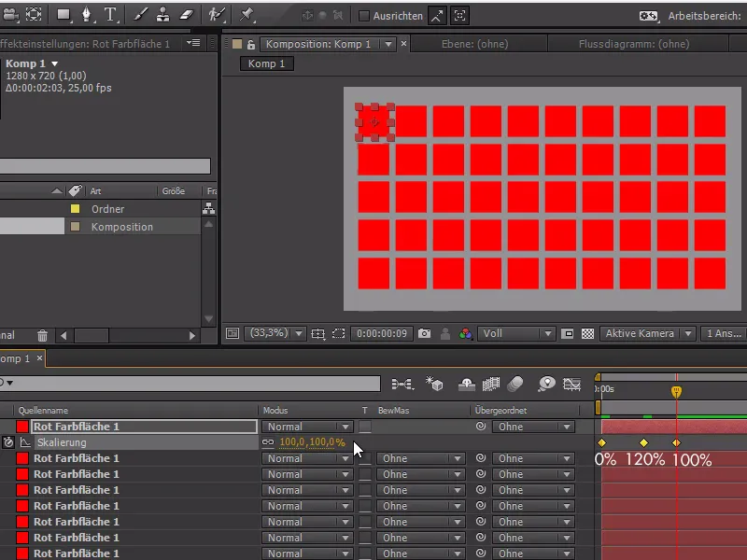The height and width of the screenshot is (560, 747).
Task: Select the Brush tool
Action: coord(140,15)
